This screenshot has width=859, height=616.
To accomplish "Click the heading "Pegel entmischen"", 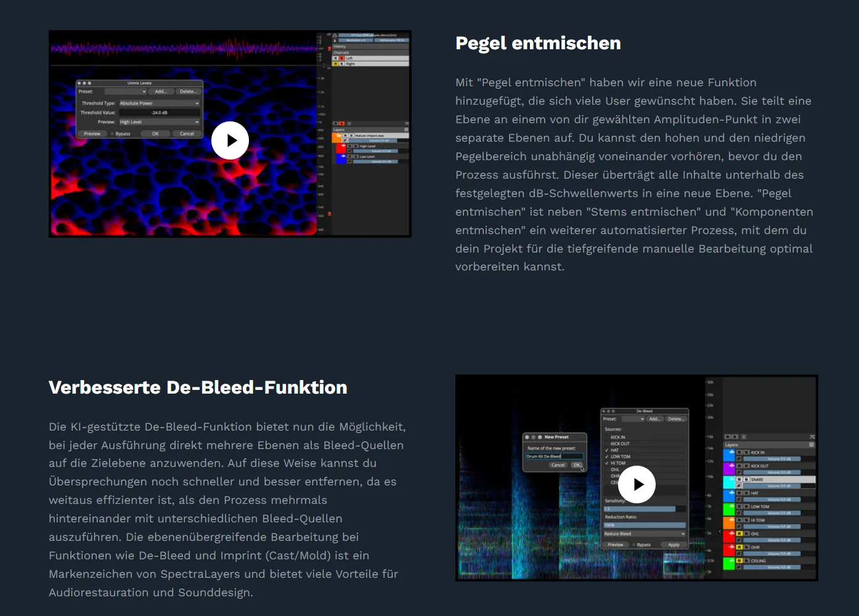I will tap(538, 43).
